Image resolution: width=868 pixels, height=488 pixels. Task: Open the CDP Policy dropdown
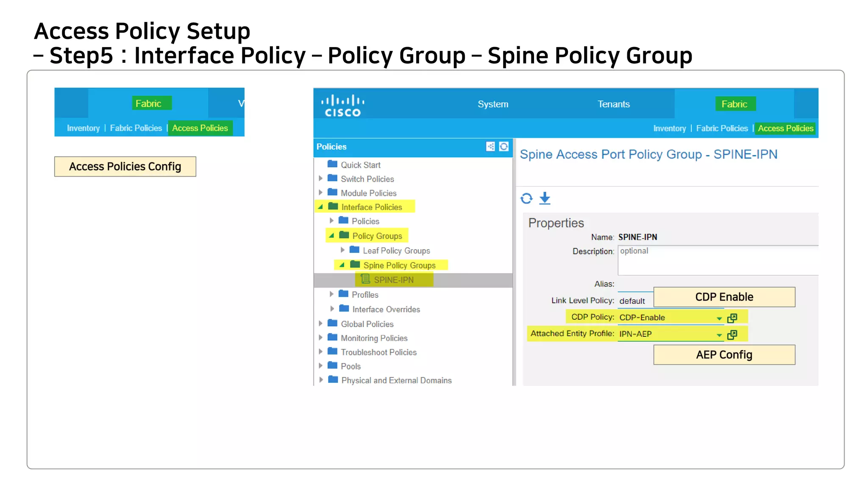point(719,318)
